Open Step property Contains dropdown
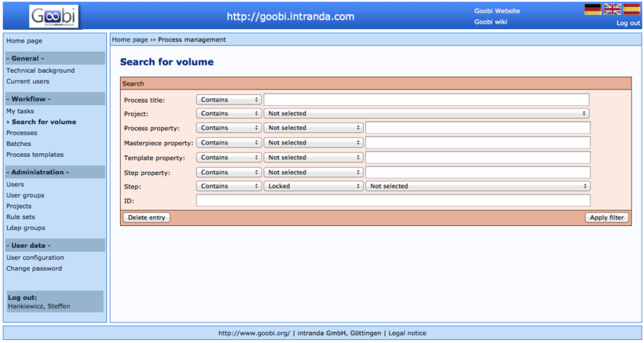Viewport: 644px width, 343px height. coord(229,172)
